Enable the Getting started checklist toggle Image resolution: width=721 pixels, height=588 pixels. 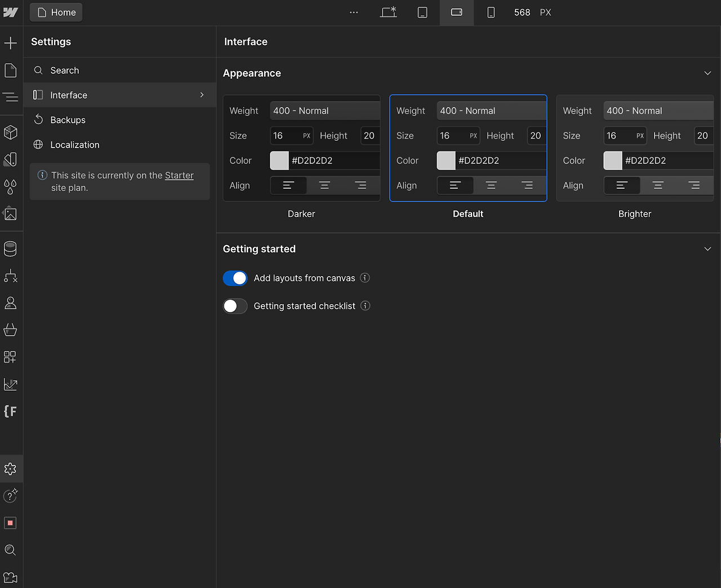pos(235,306)
